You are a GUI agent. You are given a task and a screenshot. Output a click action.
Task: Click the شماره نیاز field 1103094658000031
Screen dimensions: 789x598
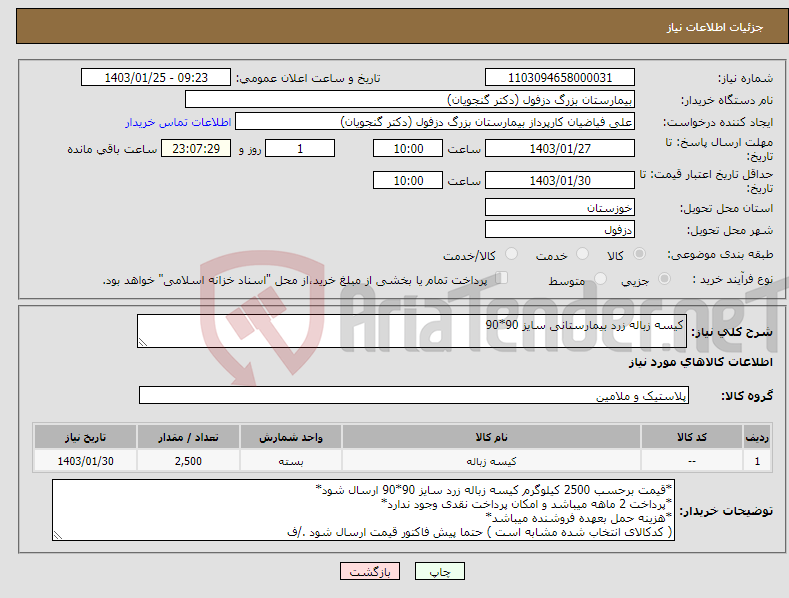coord(560,78)
